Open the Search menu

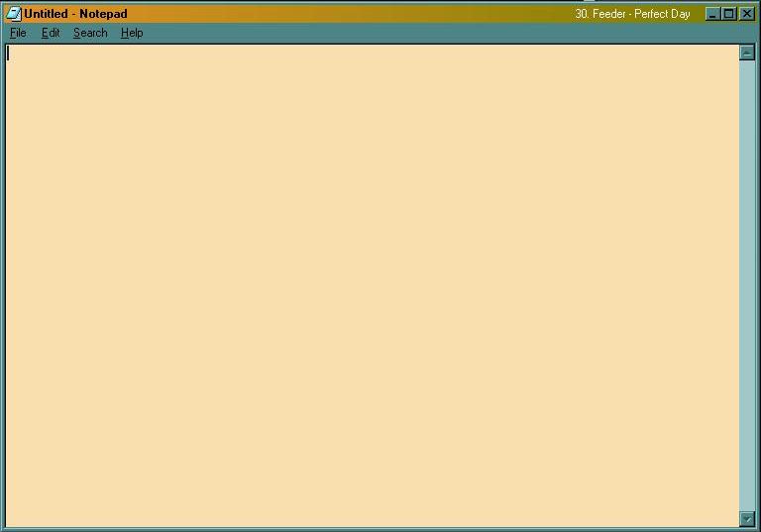pyautogui.click(x=90, y=33)
